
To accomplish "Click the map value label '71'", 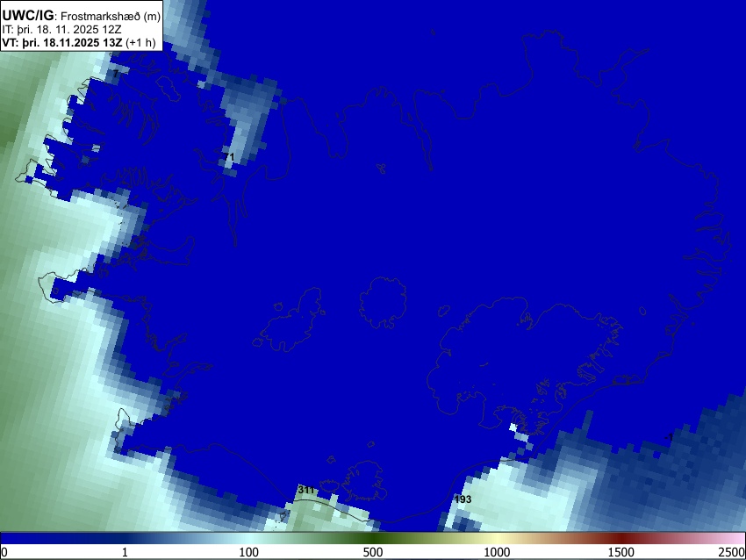I will tap(229, 156).
